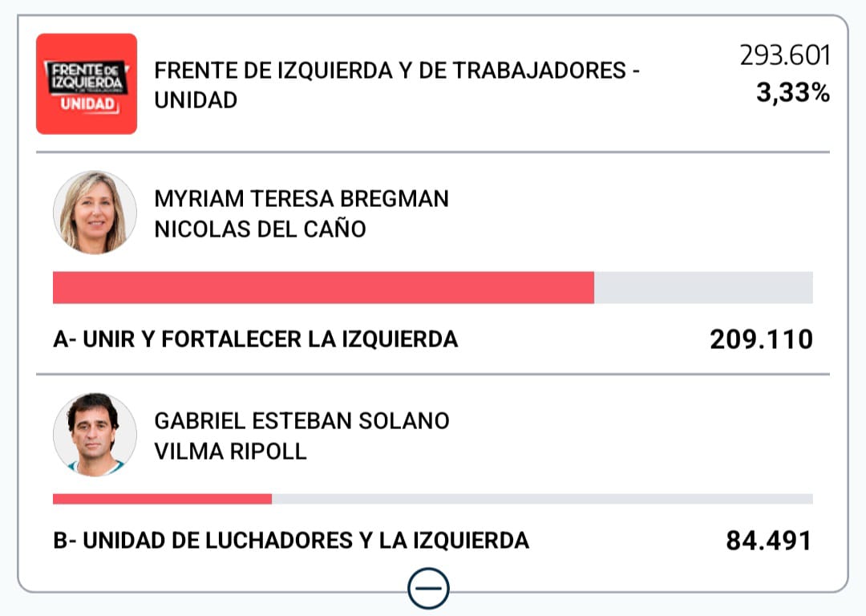This screenshot has height=616, width=866.
Task: Open list A- Unir y Fortalecer la Izquierda
Action: pyautogui.click(x=256, y=339)
